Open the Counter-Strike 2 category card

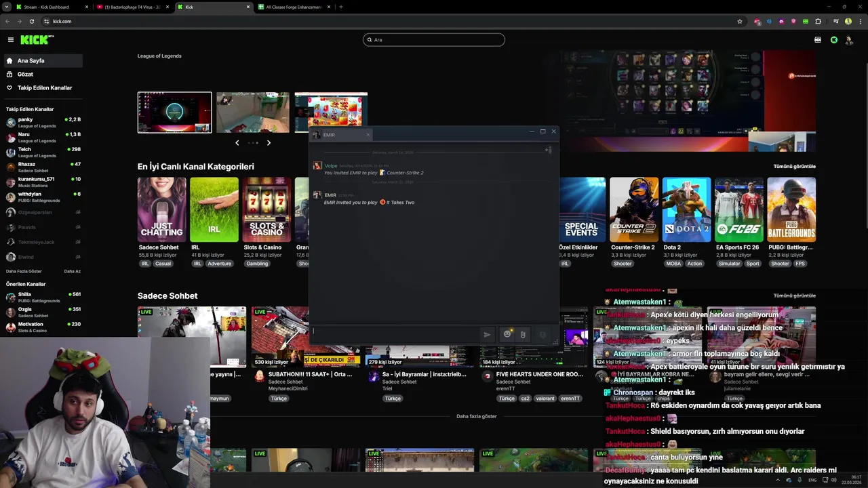(x=634, y=209)
